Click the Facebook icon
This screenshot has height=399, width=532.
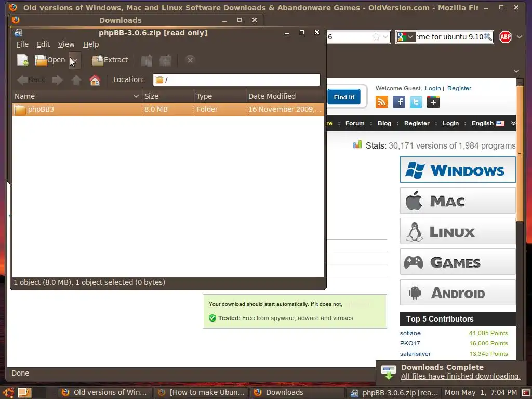point(399,102)
